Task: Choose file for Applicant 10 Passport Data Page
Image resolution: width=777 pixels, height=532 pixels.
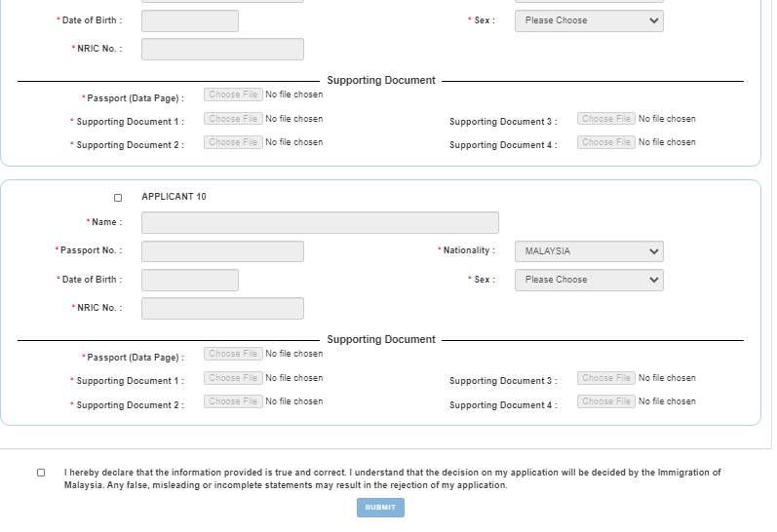Action: [233, 354]
